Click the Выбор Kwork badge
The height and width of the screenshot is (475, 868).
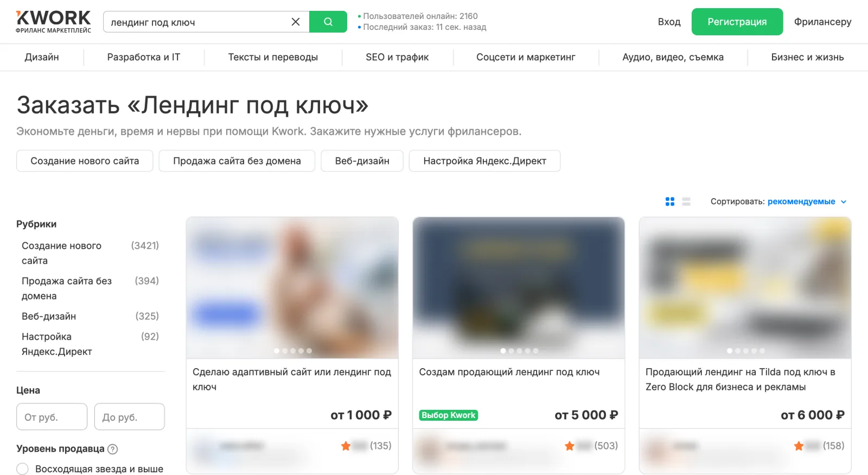(449, 415)
